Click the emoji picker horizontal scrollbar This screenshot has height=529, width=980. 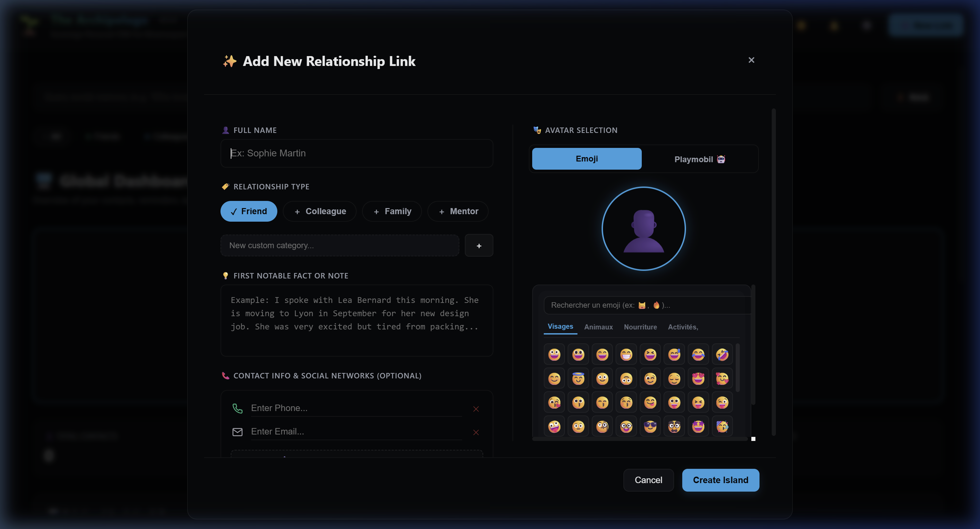pos(640,439)
